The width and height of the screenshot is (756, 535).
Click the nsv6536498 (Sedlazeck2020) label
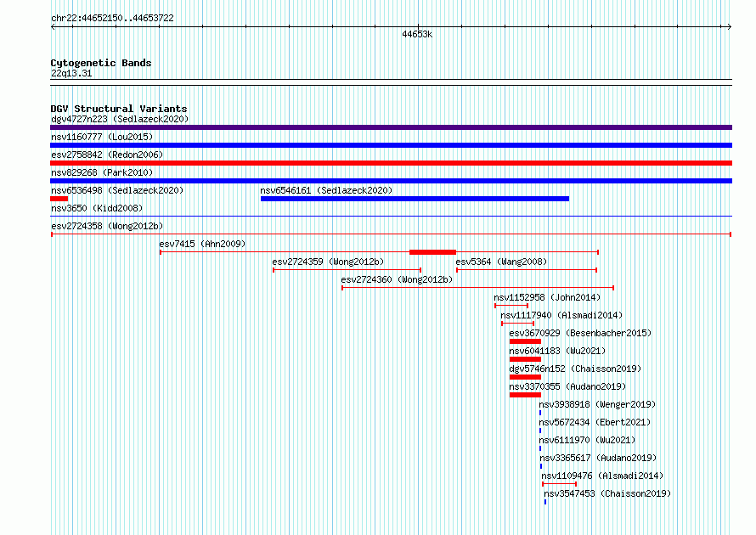(117, 190)
